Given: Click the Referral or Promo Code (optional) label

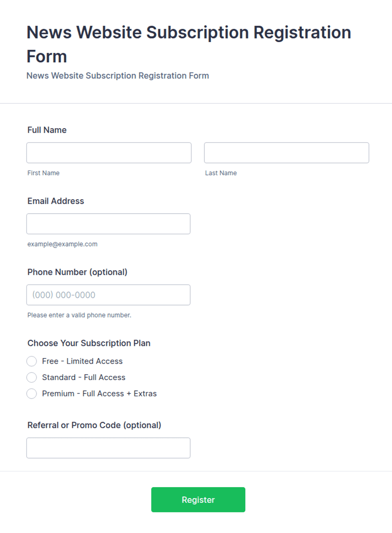Looking at the screenshot, I should [x=94, y=425].
